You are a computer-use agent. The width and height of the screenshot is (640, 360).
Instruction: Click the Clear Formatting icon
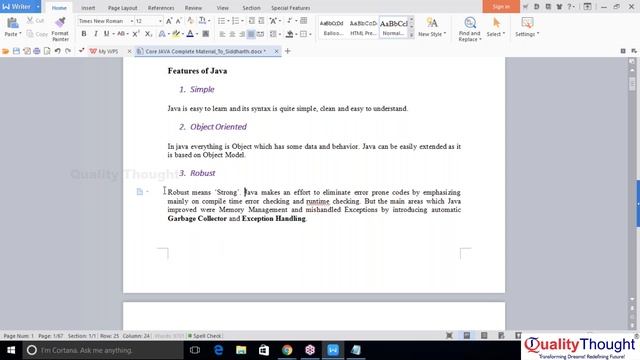[191, 21]
